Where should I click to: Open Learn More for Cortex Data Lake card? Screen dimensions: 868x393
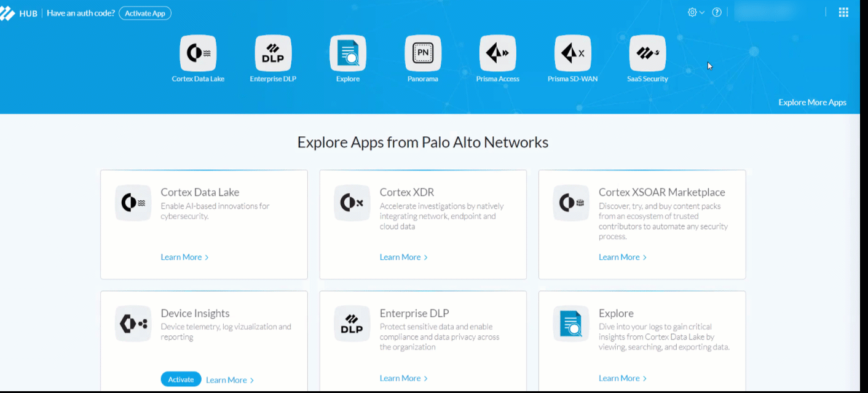click(x=184, y=257)
